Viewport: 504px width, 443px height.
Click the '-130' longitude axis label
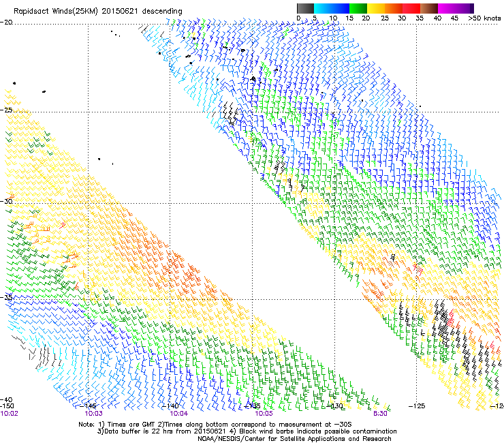coord(334,406)
